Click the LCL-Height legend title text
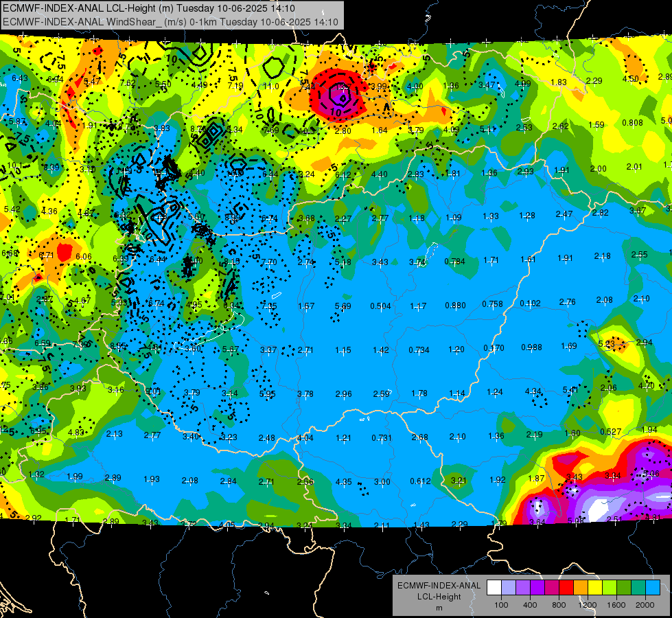Viewport: 672px width, 618px height. pos(439,597)
